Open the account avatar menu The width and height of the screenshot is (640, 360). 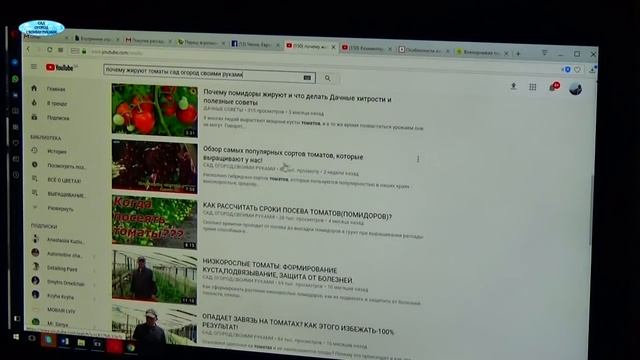[576, 89]
